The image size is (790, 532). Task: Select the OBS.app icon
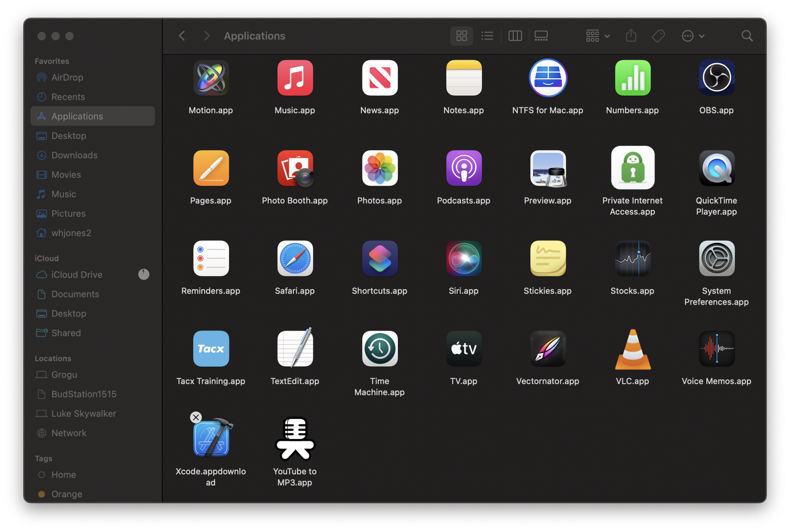pyautogui.click(x=716, y=78)
